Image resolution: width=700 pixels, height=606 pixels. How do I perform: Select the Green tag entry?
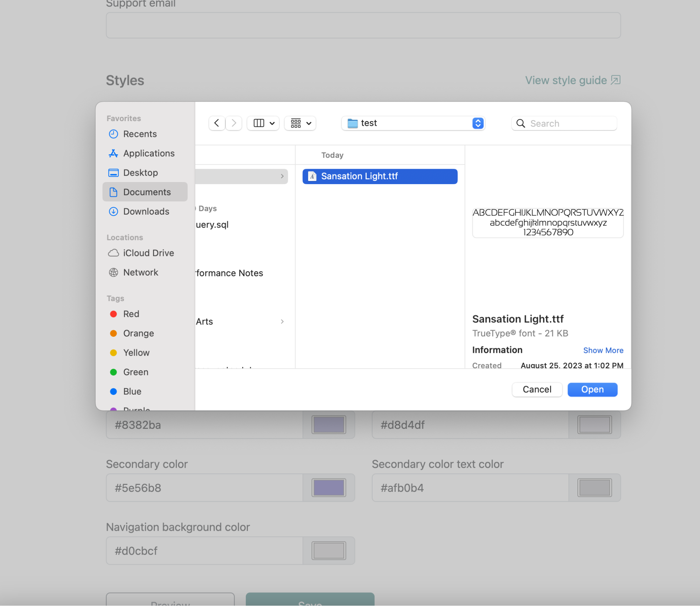[136, 372]
